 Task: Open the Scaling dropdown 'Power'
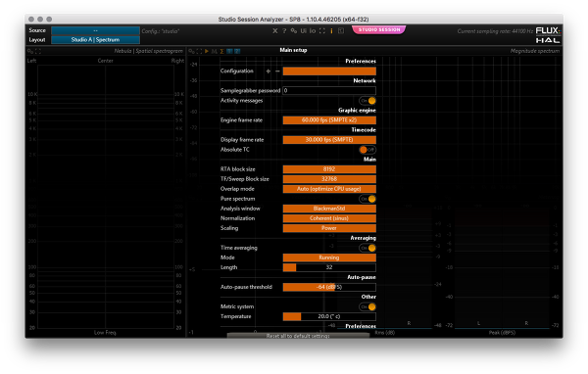point(329,228)
